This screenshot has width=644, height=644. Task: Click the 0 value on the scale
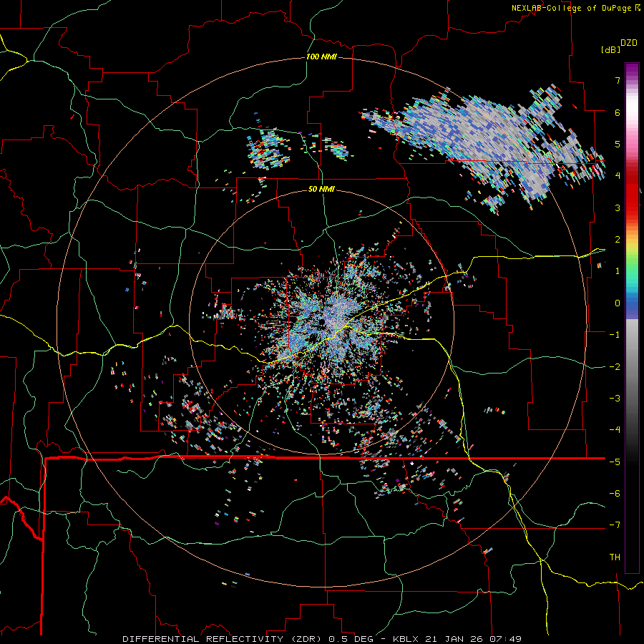pyautogui.click(x=618, y=303)
